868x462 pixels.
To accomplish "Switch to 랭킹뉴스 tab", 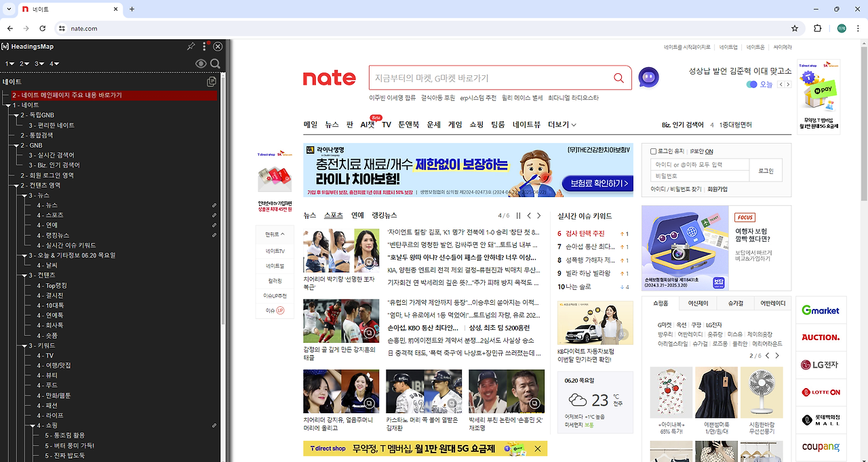I will (x=384, y=215).
